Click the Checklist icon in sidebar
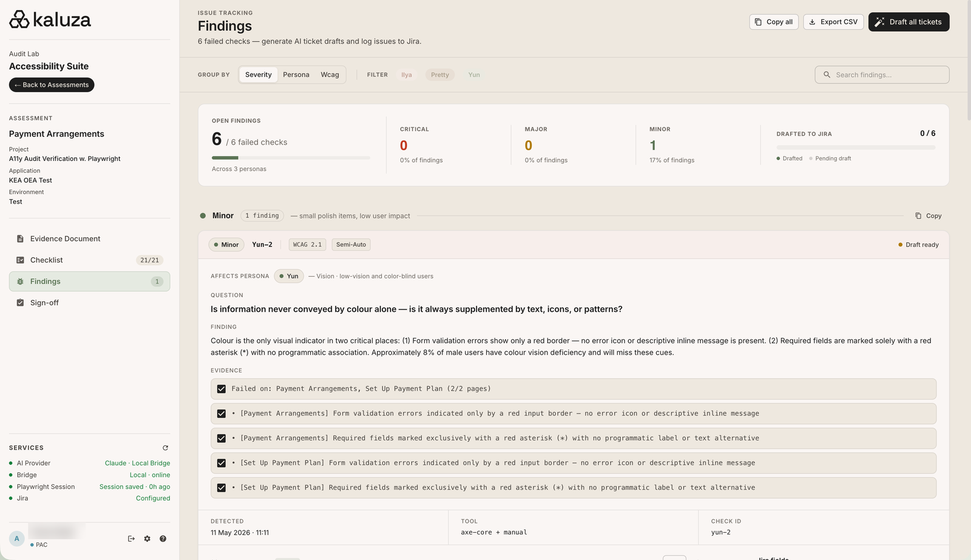Viewport: 971px width, 560px height. coord(20,260)
